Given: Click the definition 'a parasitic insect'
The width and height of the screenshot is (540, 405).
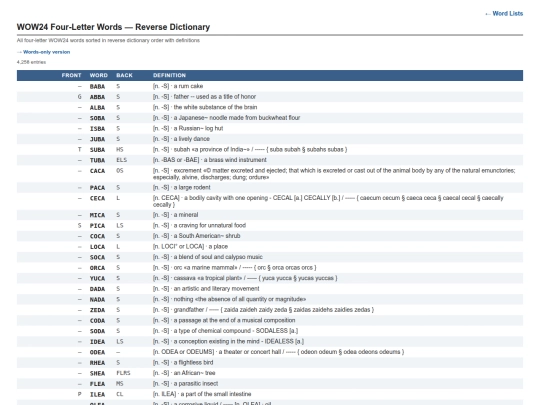Looking at the screenshot, I should tap(196, 384).
